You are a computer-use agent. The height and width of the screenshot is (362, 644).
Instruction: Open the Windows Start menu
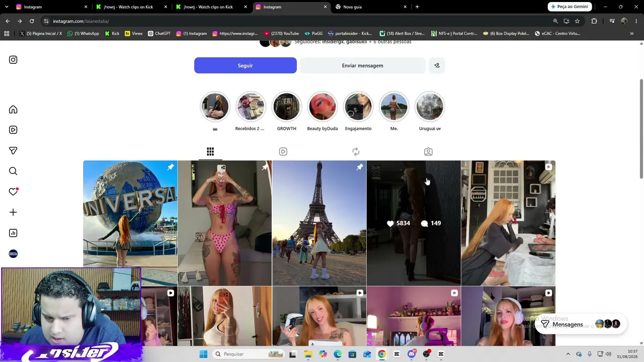click(x=203, y=354)
